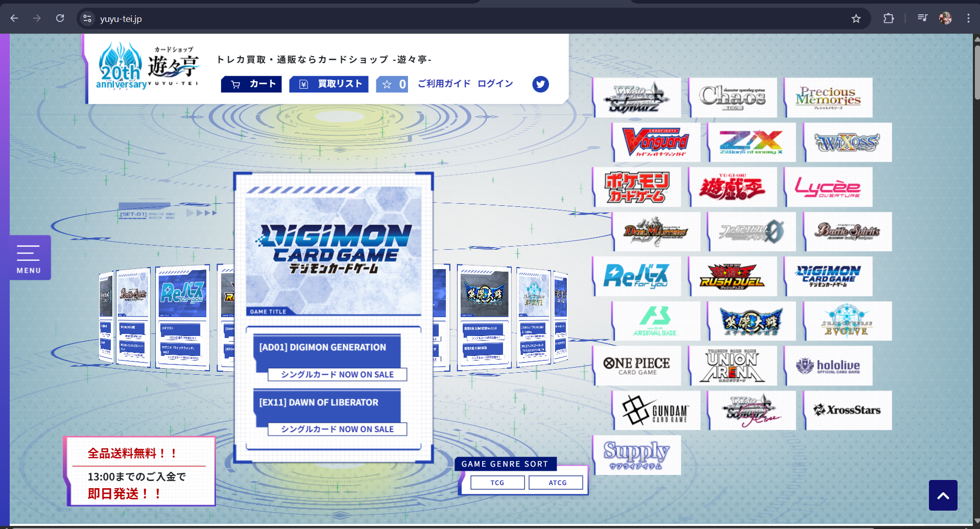Select the Shadowverse Evolve logo tile
This screenshot has width=980, height=529.
pyautogui.click(x=848, y=321)
